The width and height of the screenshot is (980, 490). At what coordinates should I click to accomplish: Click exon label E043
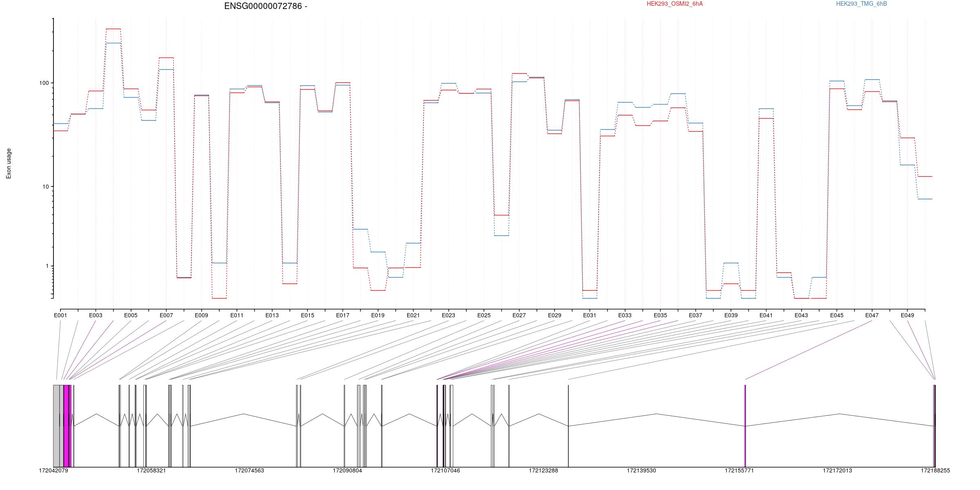pyautogui.click(x=801, y=315)
